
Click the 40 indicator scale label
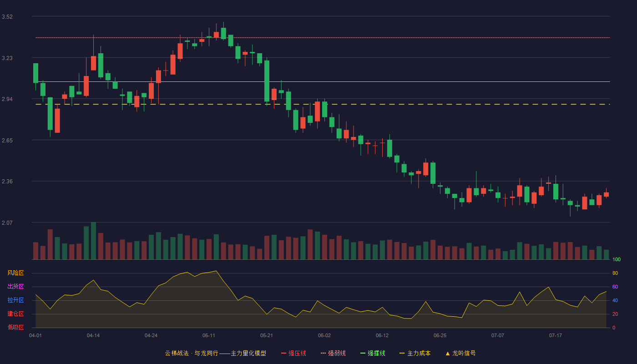coord(615,300)
